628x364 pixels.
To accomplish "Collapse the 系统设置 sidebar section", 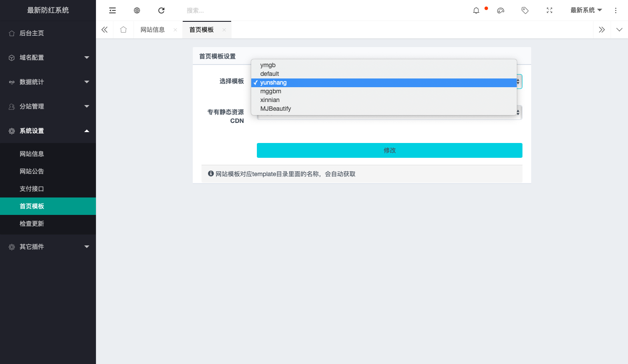I will click(x=48, y=131).
